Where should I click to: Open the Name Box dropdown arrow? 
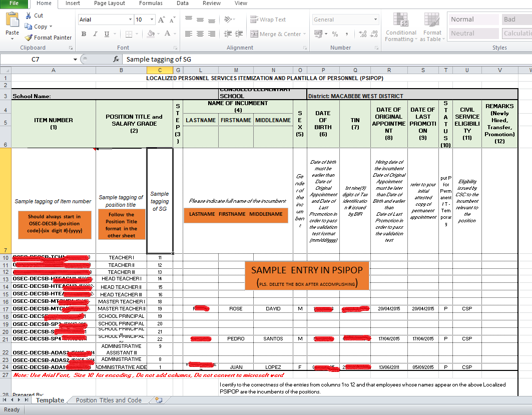[x=75, y=60]
